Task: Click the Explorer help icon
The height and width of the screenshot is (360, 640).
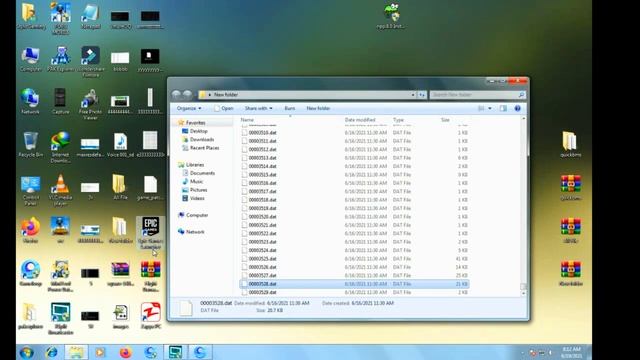Action: pyautogui.click(x=518, y=108)
